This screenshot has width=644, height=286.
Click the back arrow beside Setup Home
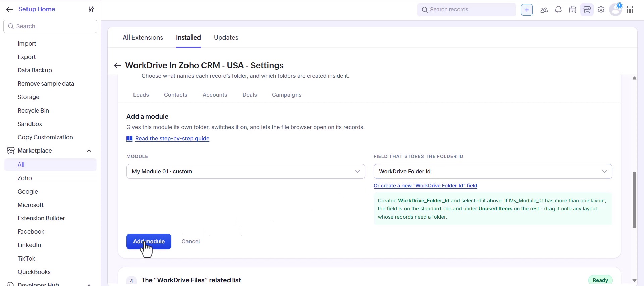point(9,9)
